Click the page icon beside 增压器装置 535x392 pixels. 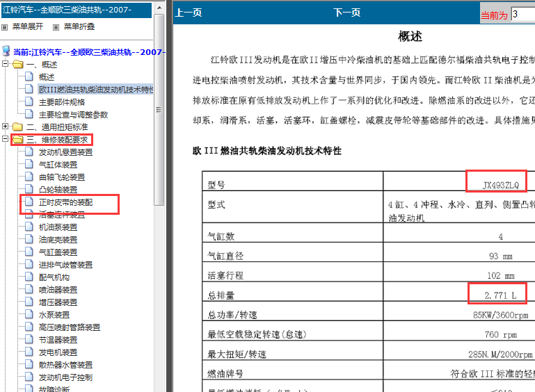point(29,302)
